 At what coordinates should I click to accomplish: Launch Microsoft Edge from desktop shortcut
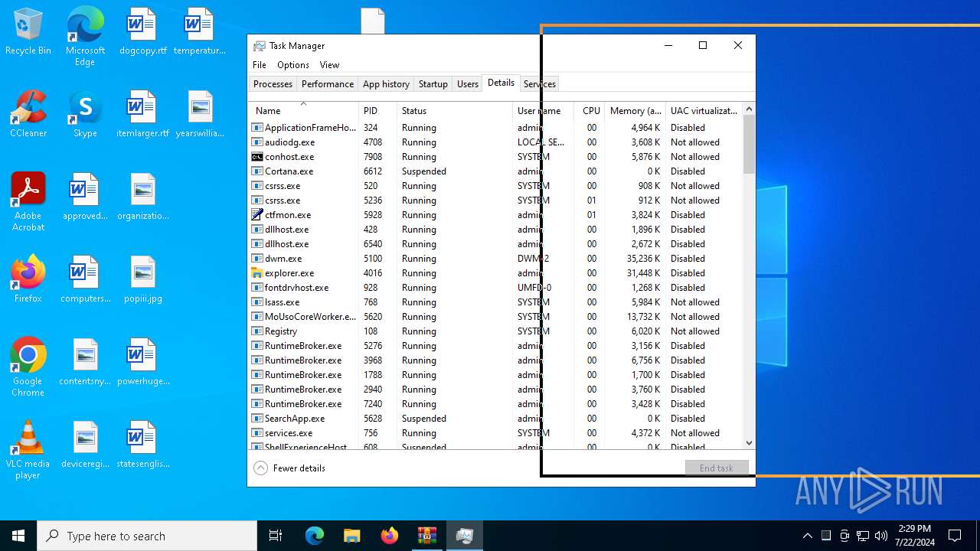click(x=85, y=37)
